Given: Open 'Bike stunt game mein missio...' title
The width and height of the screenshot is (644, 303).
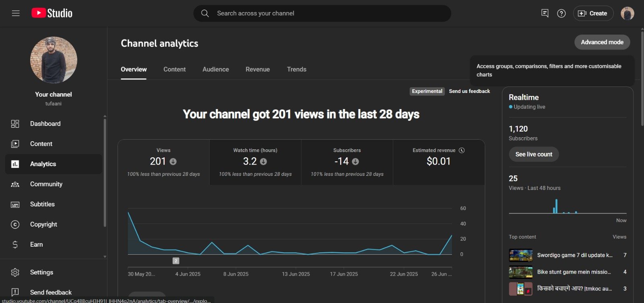Looking at the screenshot, I should tap(574, 272).
